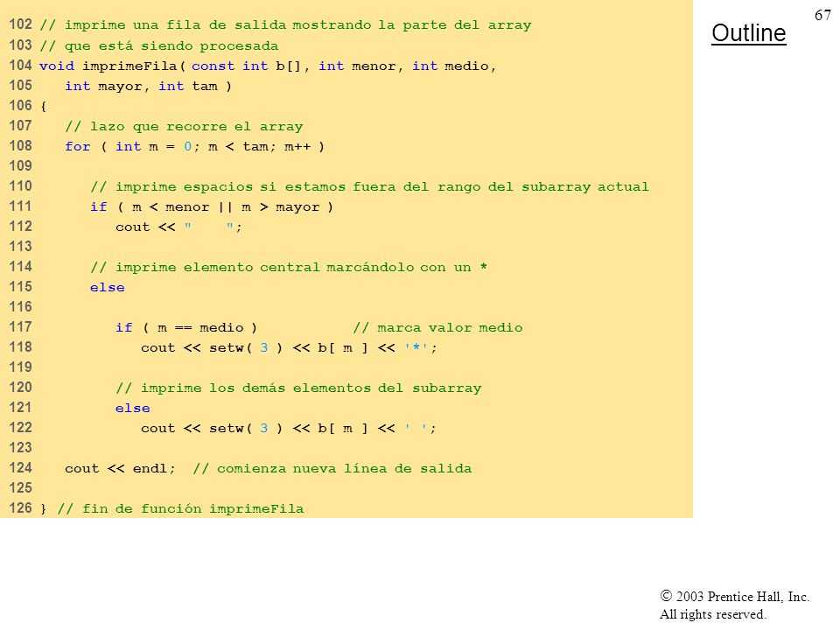Click the "else" keyword on line 121

click(133, 409)
